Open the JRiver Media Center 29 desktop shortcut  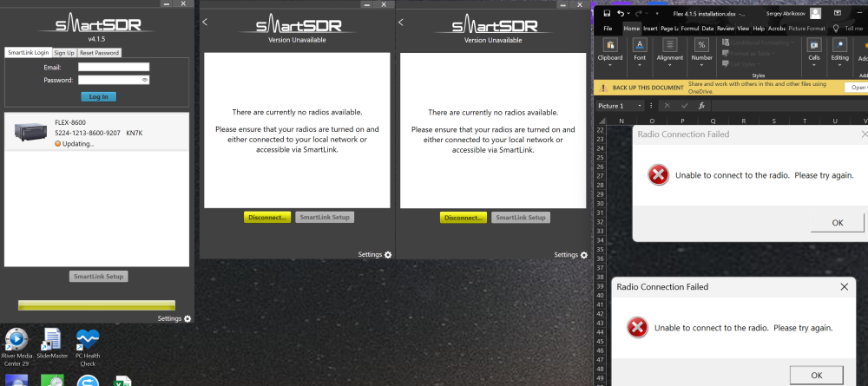pyautogui.click(x=16, y=347)
